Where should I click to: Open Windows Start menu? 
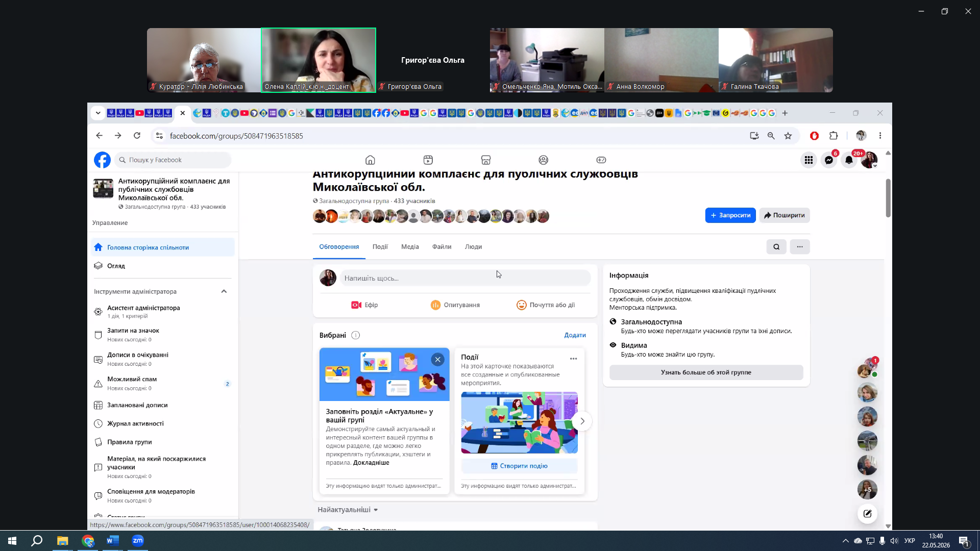tap(12, 541)
